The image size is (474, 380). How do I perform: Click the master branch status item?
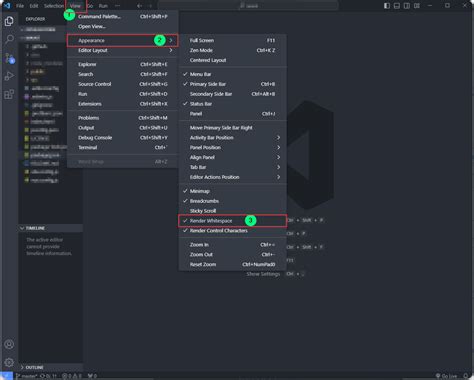(26, 376)
